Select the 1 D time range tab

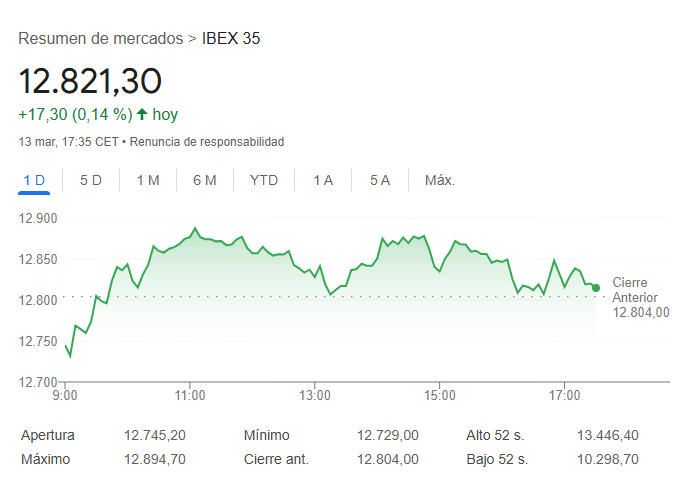point(34,180)
